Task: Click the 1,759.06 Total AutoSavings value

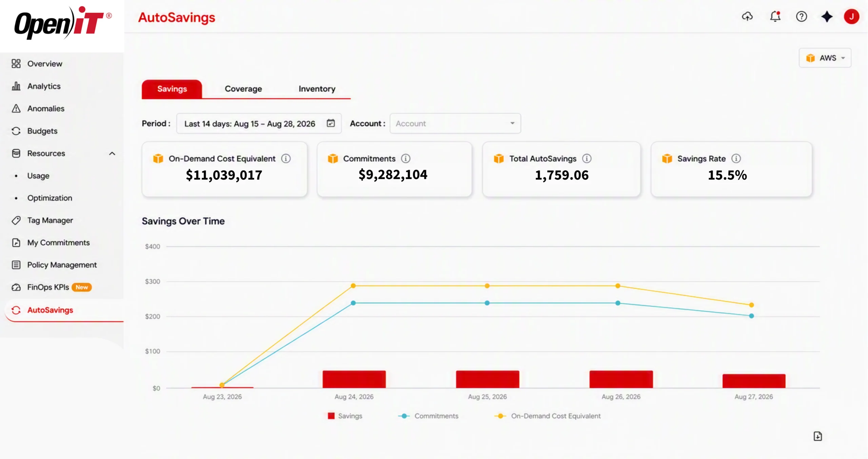Action: coord(561,175)
